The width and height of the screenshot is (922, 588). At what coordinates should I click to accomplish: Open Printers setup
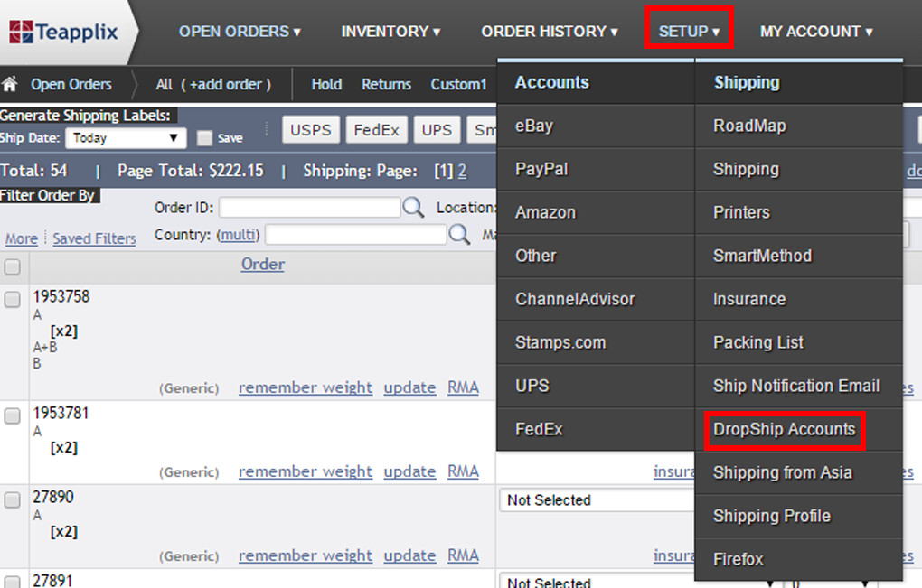coord(799,212)
